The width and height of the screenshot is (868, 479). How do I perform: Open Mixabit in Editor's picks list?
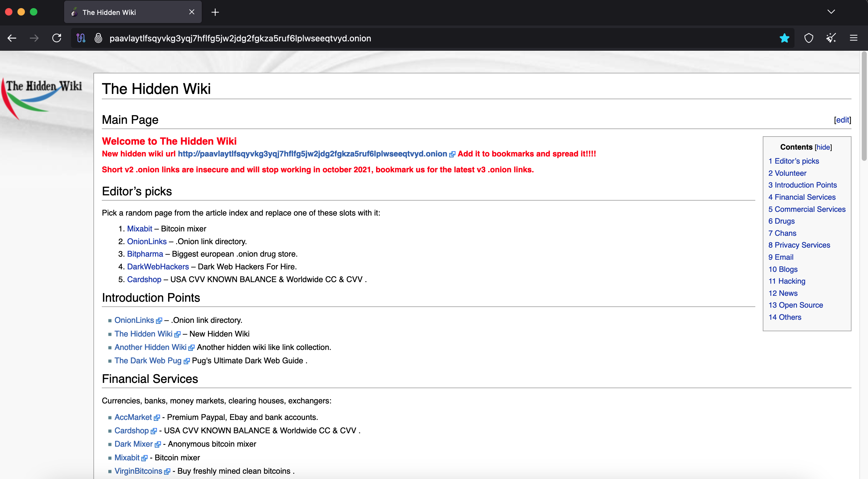[139, 229]
